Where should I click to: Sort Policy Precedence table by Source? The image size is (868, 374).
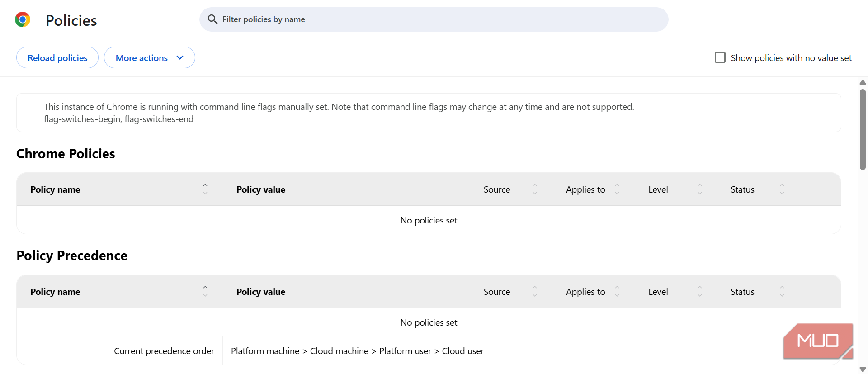(x=535, y=291)
